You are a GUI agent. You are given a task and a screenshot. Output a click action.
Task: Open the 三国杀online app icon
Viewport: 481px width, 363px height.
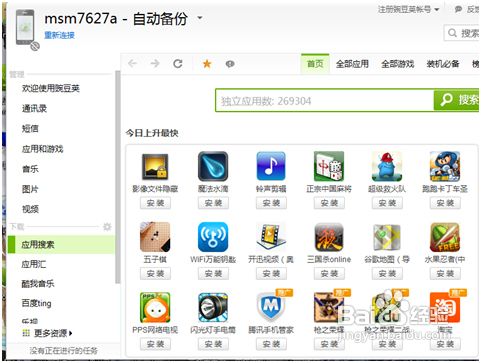(x=329, y=237)
